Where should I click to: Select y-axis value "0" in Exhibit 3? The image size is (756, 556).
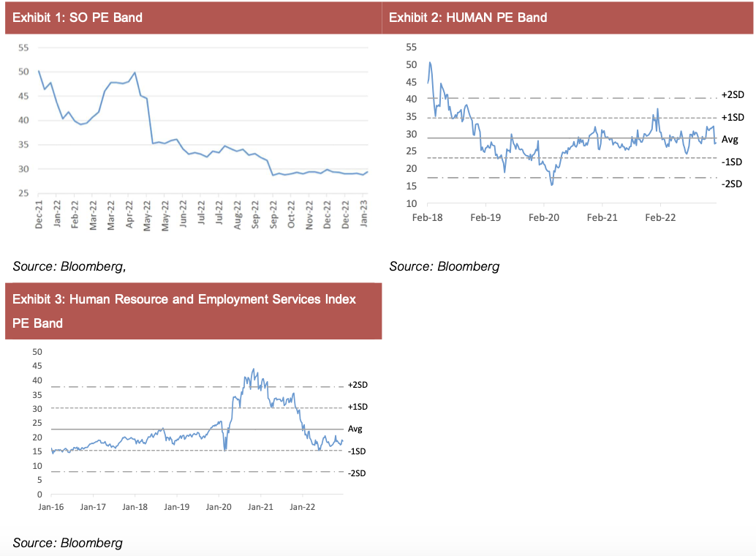tap(39, 495)
